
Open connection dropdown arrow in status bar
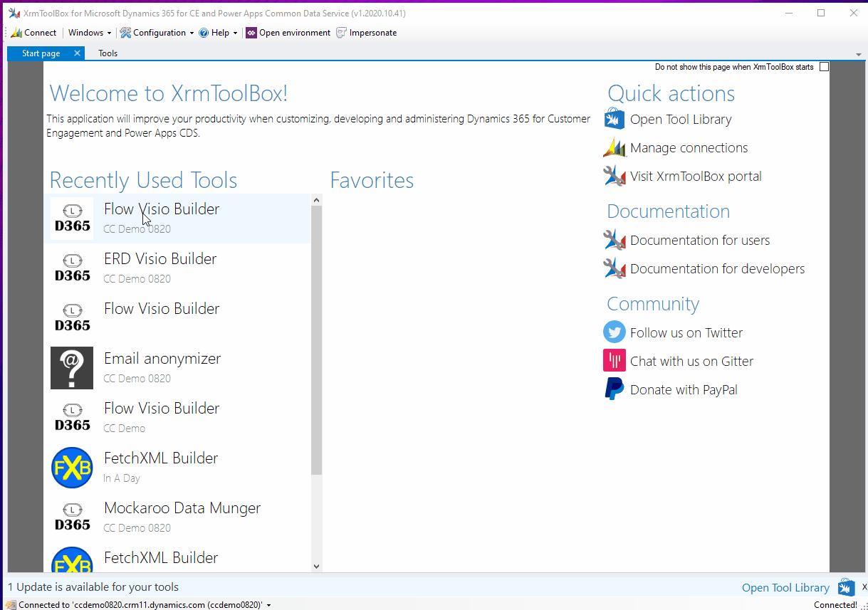pos(269,605)
